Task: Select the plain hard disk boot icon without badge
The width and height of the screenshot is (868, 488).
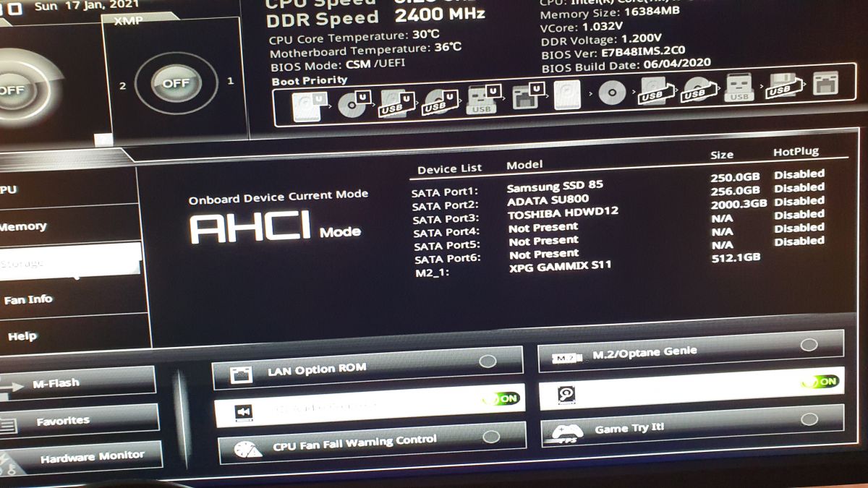Action: 566,95
